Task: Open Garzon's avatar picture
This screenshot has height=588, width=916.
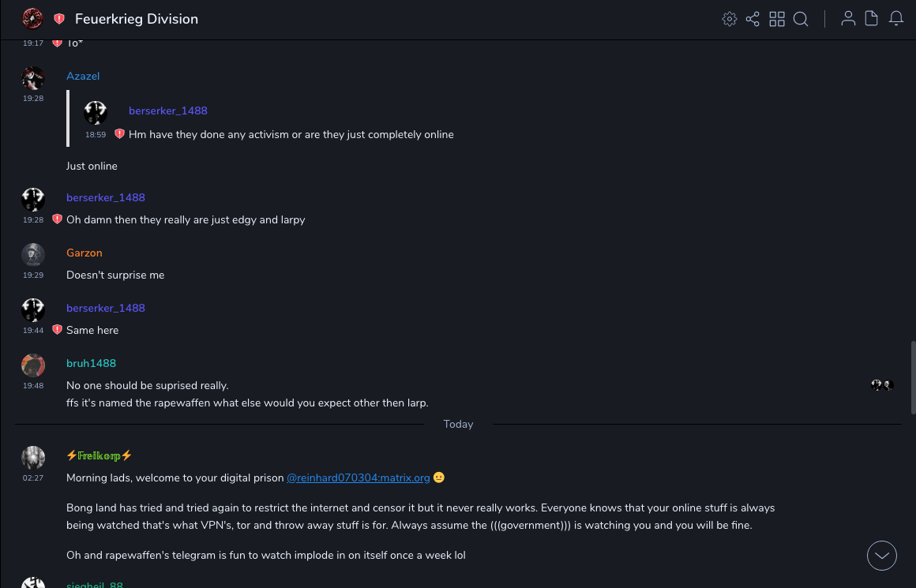Action: click(33, 254)
